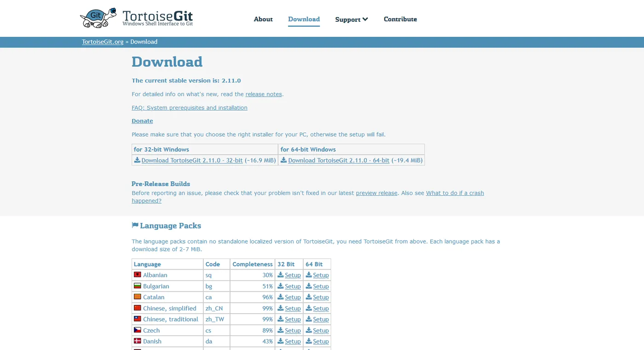This screenshot has width=644, height=350.
Task: Download TortoiseGit 2.11.0 64-bit installer link
Action: (x=339, y=160)
